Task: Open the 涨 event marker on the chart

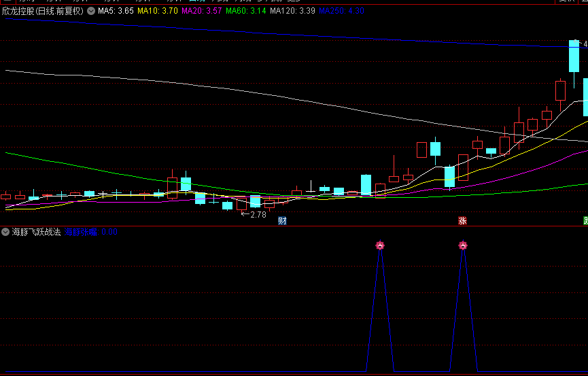Action: coord(462,221)
